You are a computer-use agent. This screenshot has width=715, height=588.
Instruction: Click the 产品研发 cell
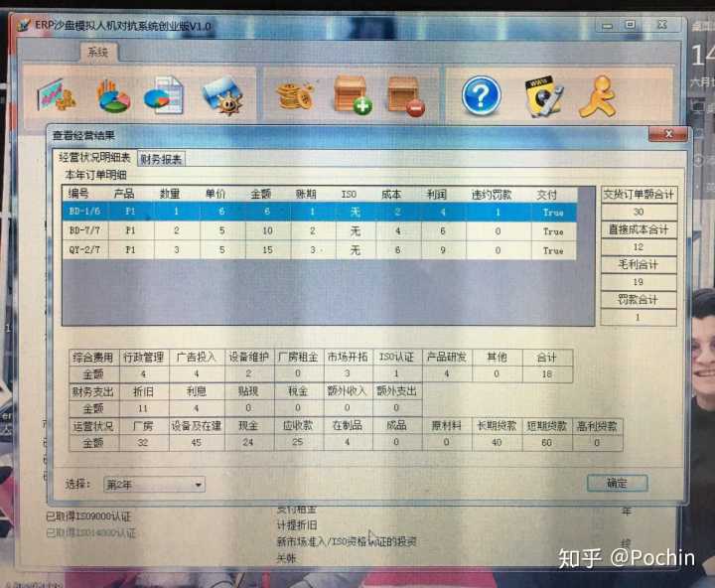[447, 358]
